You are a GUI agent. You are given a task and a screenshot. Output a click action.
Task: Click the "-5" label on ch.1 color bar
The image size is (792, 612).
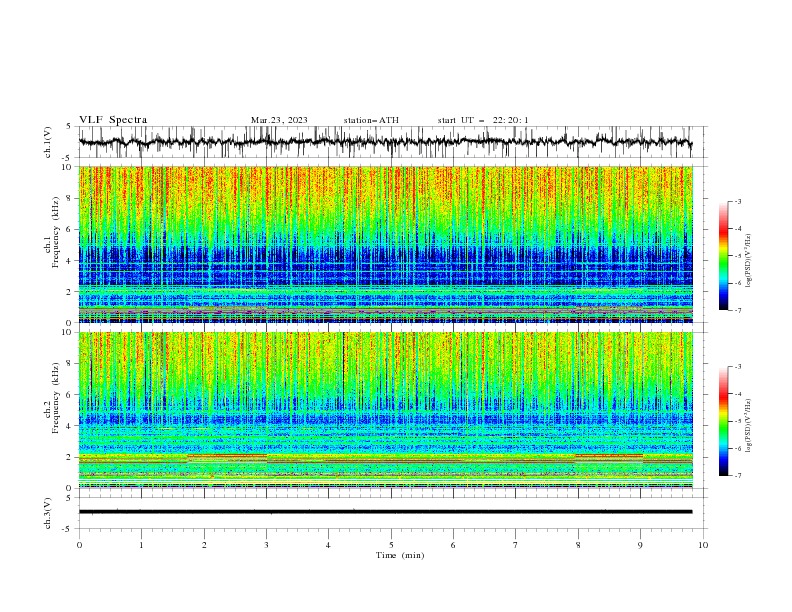point(738,256)
